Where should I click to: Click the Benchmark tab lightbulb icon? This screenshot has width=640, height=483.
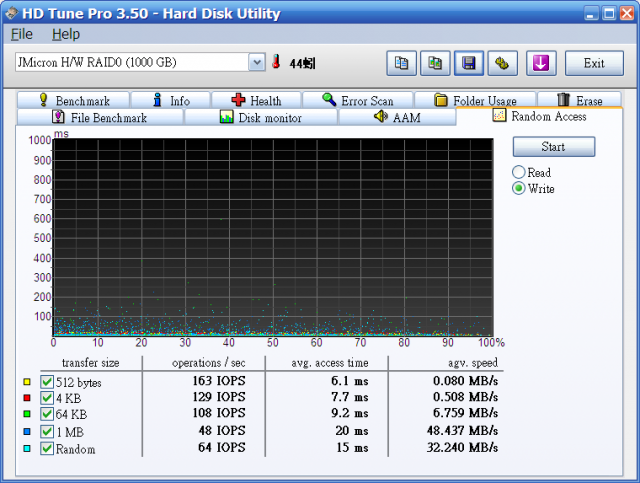point(43,100)
